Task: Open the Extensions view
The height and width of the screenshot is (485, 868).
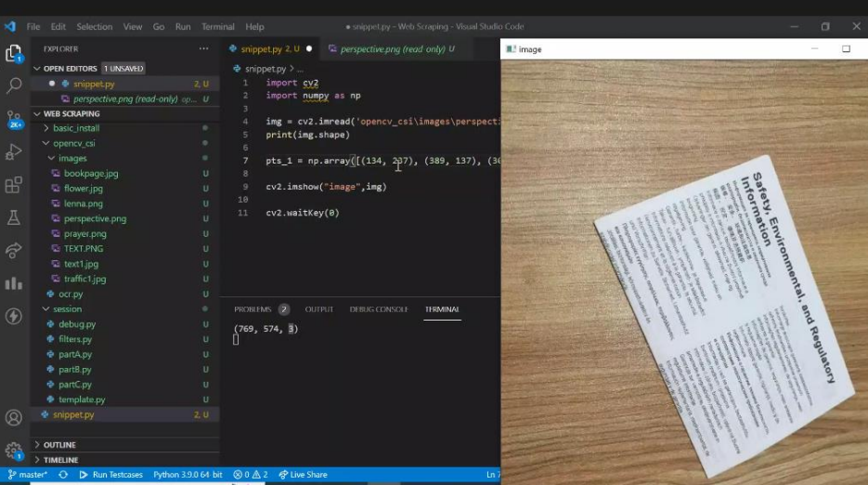Action: pos(14,185)
